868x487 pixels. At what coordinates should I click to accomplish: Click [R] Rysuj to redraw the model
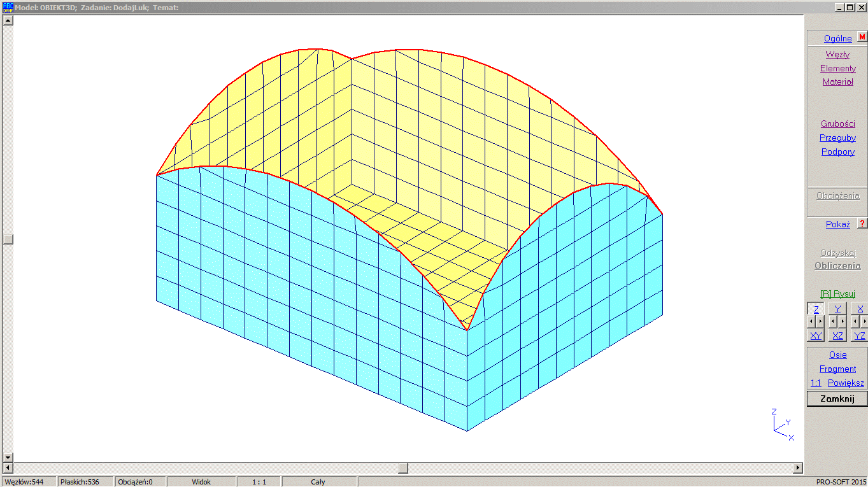837,293
